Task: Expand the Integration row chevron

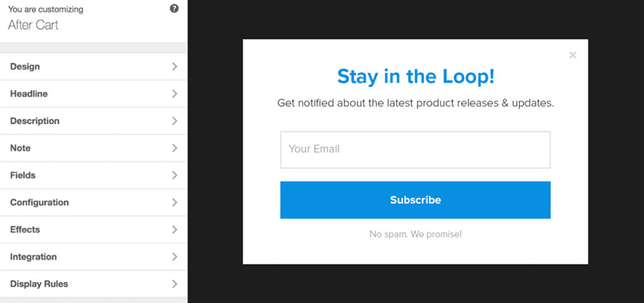Action: click(174, 257)
